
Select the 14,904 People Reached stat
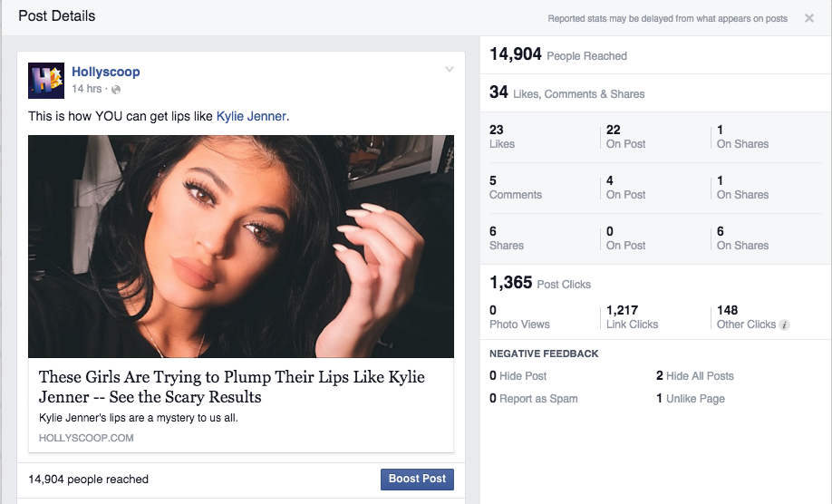pos(558,54)
